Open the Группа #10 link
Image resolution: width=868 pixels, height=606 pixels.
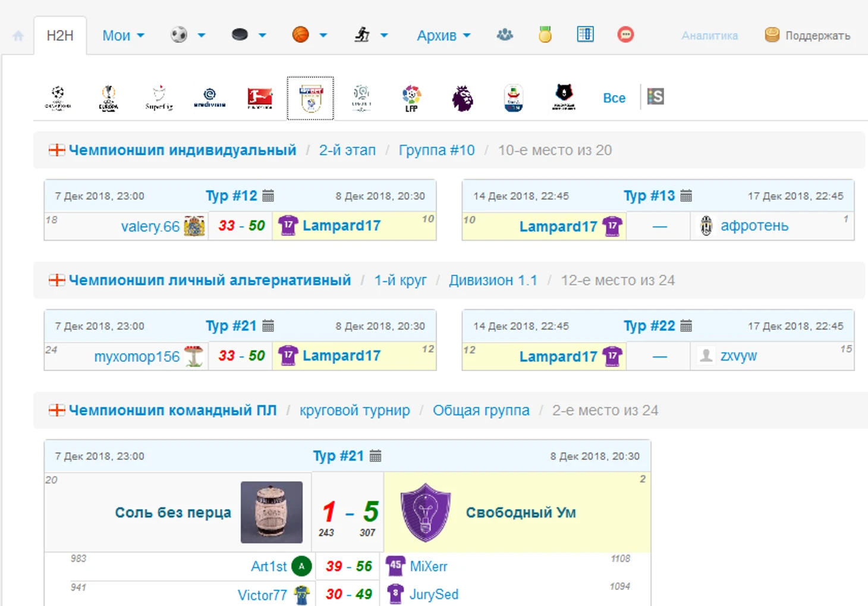[436, 150]
